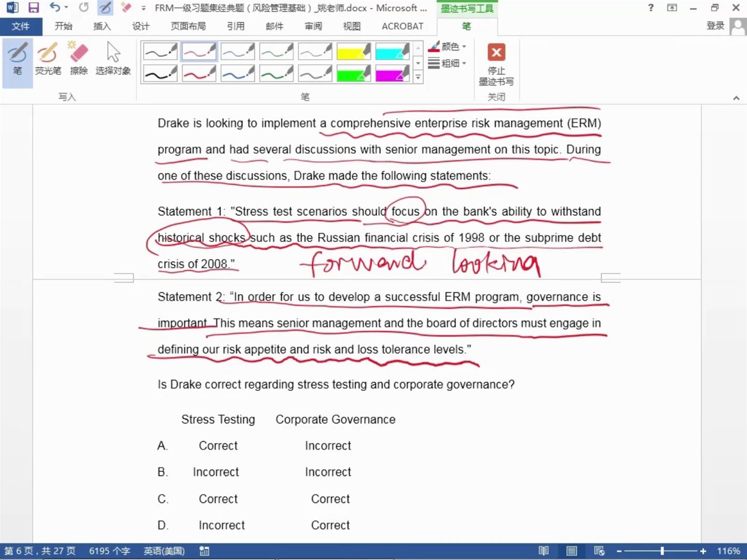Collapse the ribbon with the chevron
Viewport: 747px width, 560px height.
click(736, 97)
